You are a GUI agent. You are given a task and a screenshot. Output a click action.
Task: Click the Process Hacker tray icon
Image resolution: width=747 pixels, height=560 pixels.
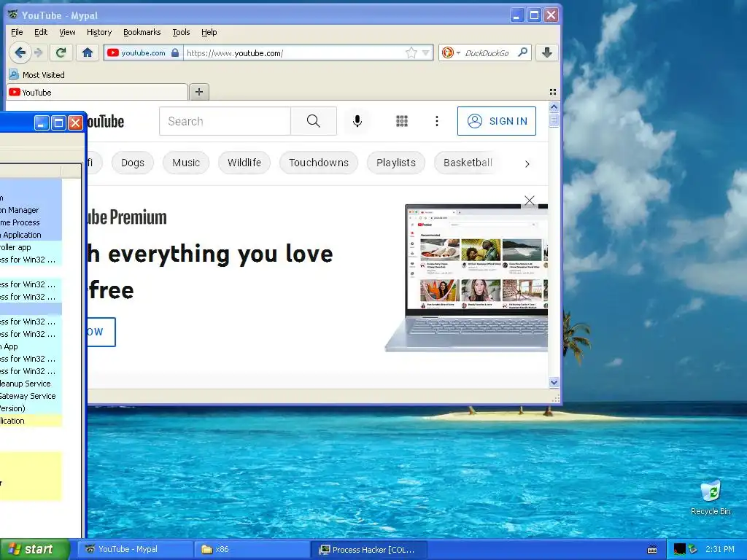click(x=680, y=549)
